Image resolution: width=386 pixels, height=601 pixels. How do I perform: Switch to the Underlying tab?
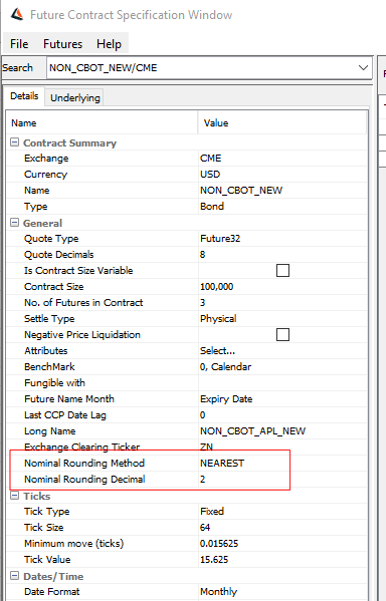[75, 98]
